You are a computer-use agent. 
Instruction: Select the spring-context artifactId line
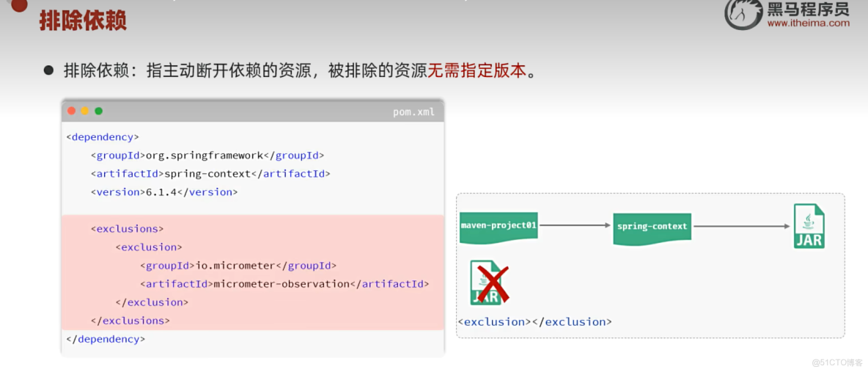click(x=210, y=173)
